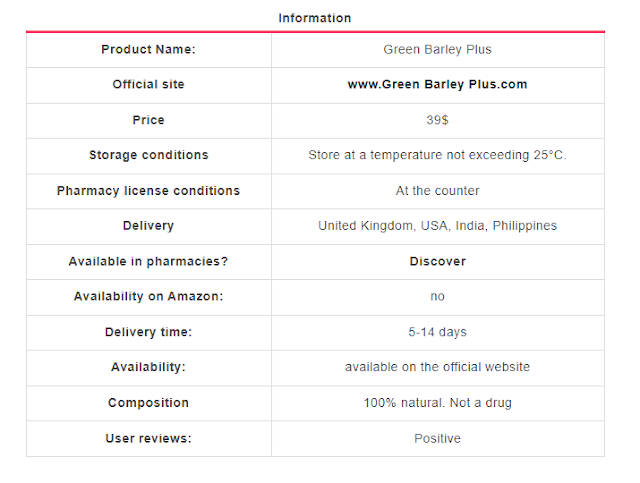This screenshot has width=640, height=483.
Task: Click the Official site label
Action: 149,85
